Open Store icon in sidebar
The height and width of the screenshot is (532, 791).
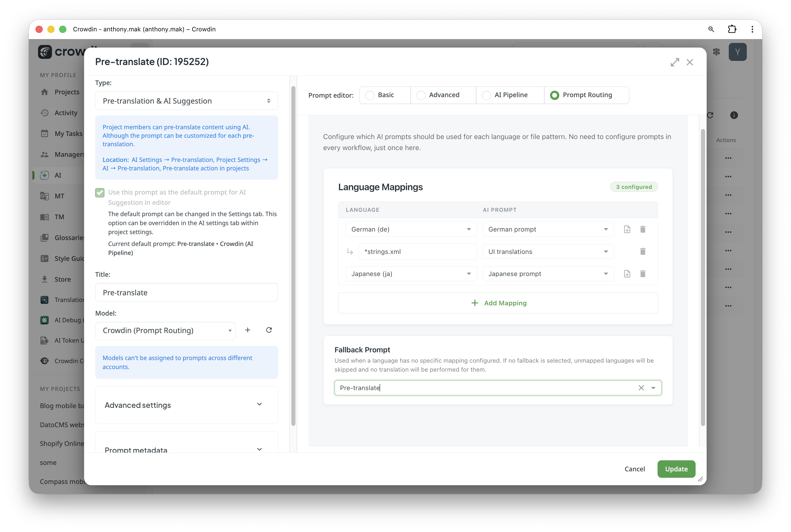[44, 279]
